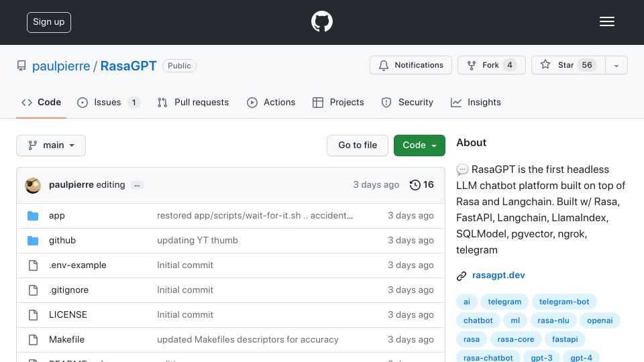
Task: Select the 'openai' topic tag
Action: click(x=600, y=320)
